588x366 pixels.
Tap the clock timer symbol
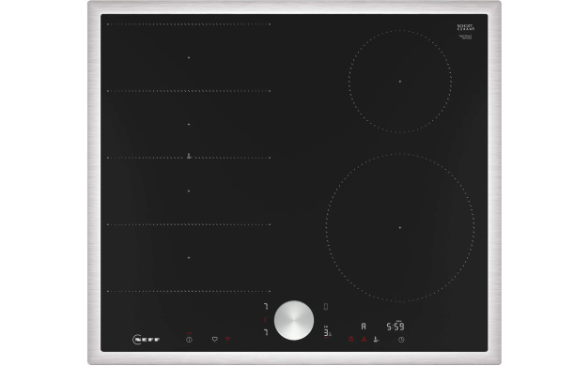click(x=401, y=340)
